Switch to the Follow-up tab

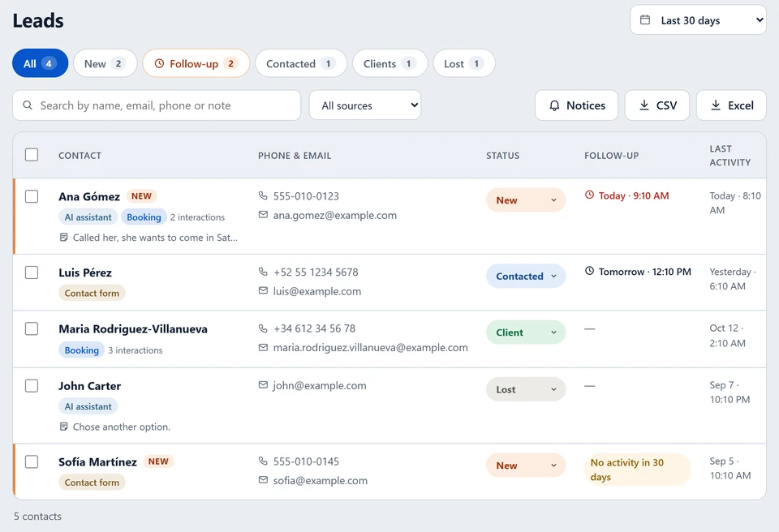coord(196,63)
